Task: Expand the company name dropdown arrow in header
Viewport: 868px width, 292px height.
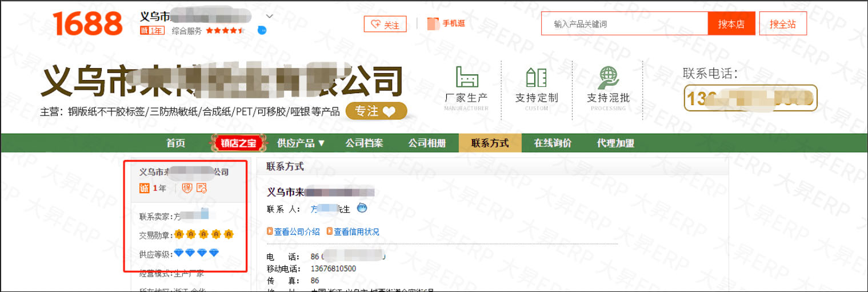Action: point(270,16)
